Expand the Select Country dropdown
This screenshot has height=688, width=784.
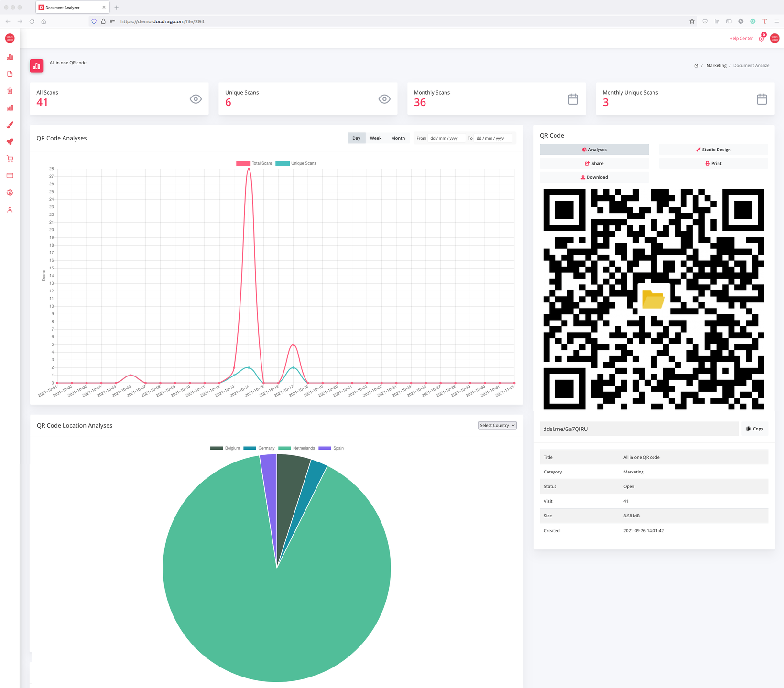[x=497, y=425]
